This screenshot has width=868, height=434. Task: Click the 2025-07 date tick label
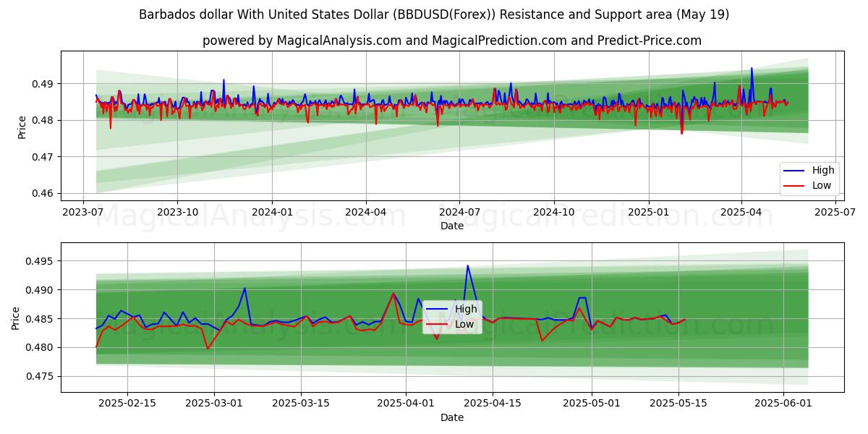[x=835, y=212]
